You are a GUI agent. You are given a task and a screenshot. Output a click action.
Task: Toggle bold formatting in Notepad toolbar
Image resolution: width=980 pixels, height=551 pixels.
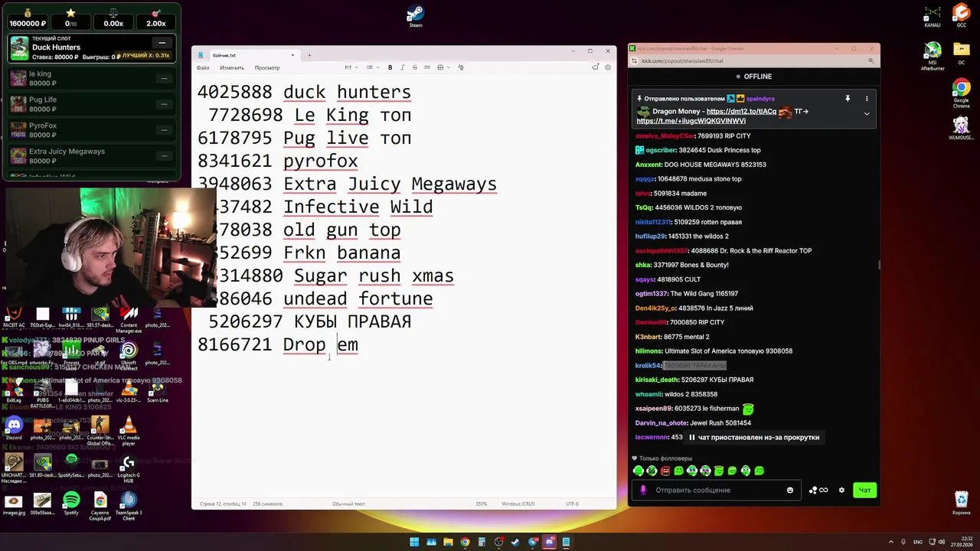(390, 67)
